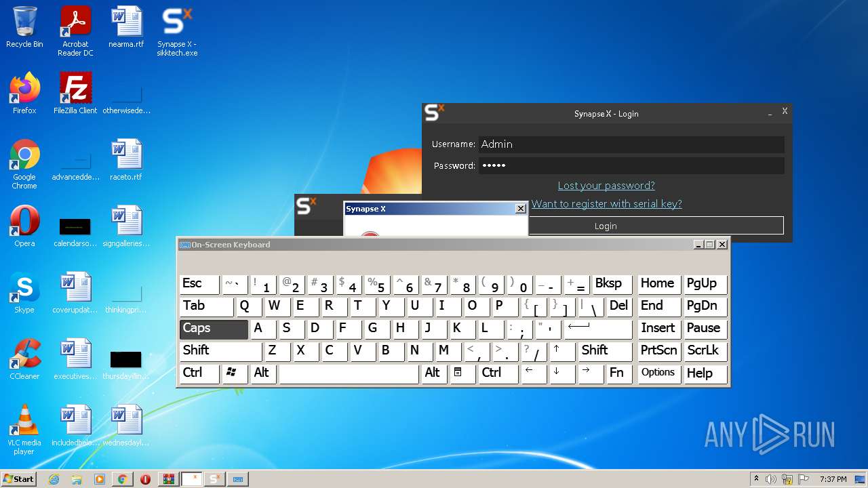Click the Q key on keyboard
This screenshot has width=868, height=488.
[249, 306]
